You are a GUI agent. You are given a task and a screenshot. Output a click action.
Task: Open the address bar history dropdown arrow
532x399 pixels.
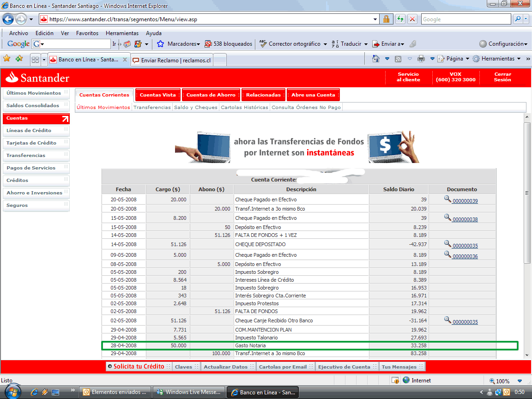pos(375,19)
